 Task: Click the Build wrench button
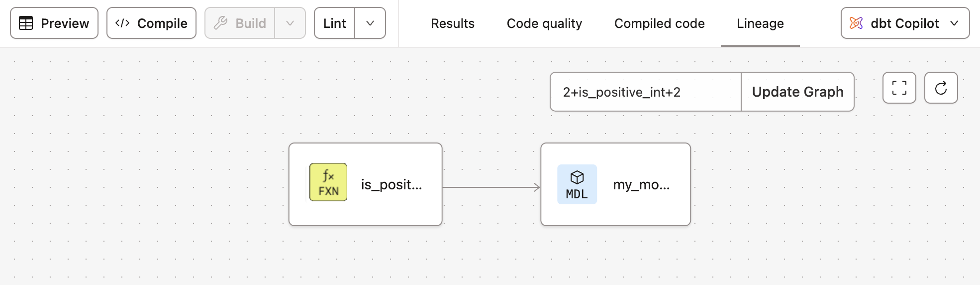click(240, 23)
